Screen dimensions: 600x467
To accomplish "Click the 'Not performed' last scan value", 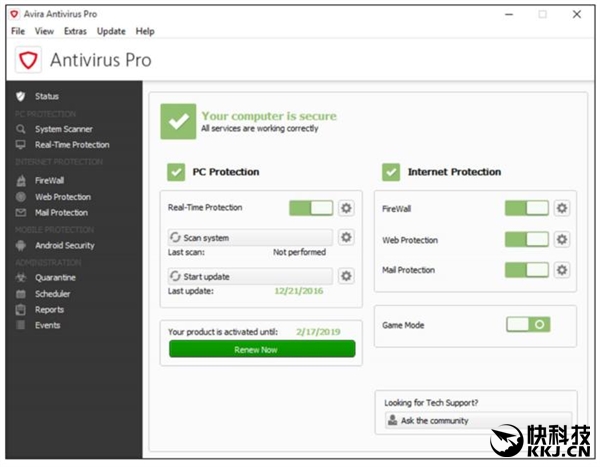I will point(300,252).
